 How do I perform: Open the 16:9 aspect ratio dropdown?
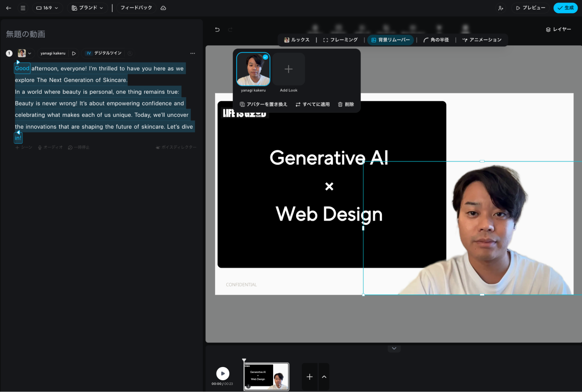pyautogui.click(x=47, y=8)
